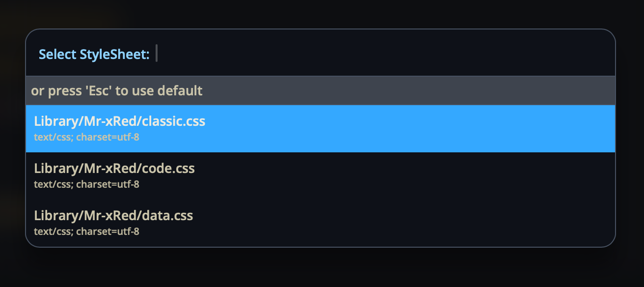
Task: Click the 'Select StyleSheet:' prompt label
Action: (94, 55)
